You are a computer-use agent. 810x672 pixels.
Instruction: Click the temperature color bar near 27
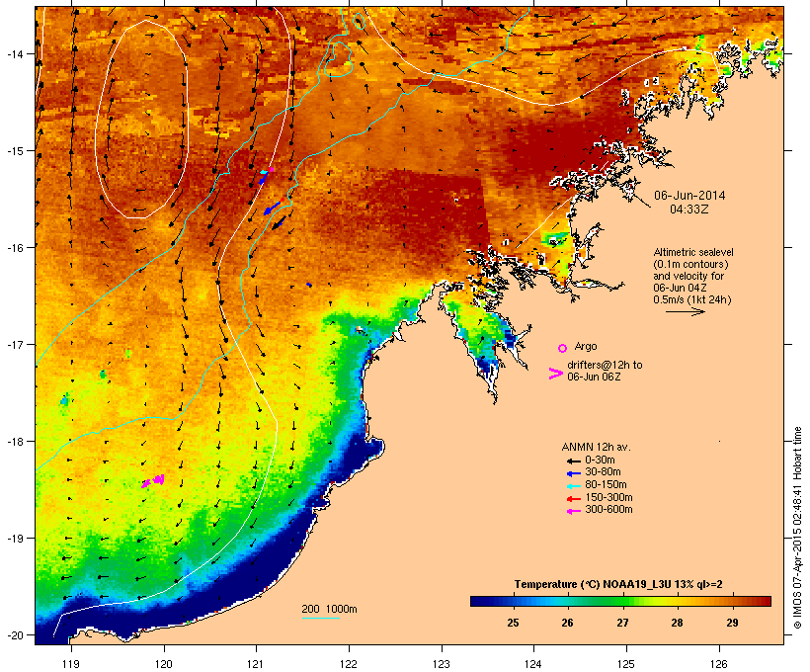(622, 601)
